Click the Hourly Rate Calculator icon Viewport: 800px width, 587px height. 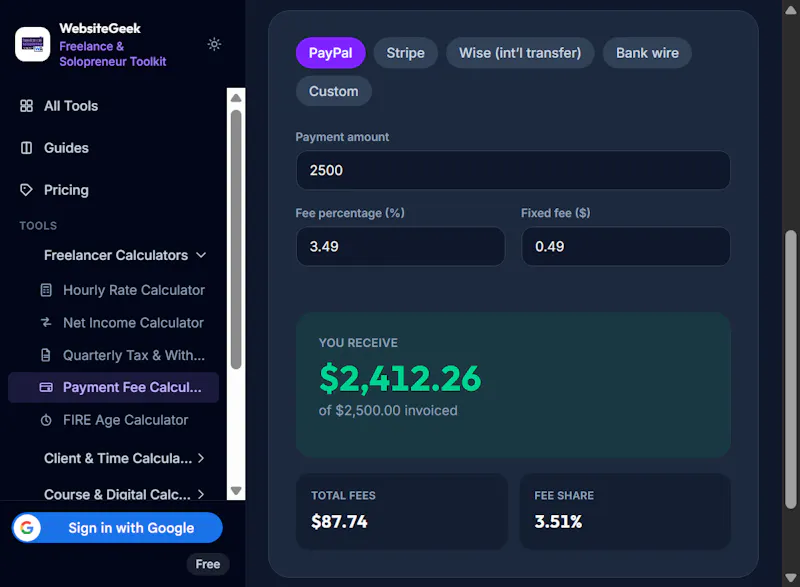coord(46,290)
